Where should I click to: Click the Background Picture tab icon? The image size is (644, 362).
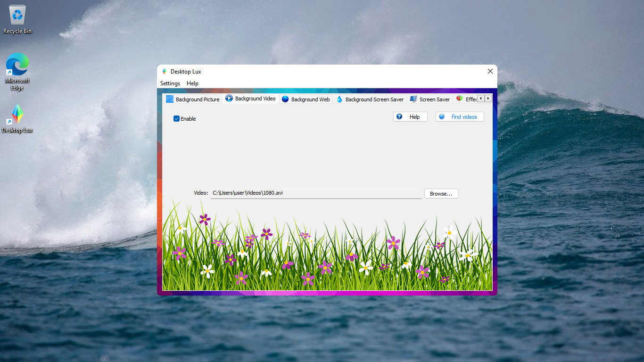coord(170,99)
